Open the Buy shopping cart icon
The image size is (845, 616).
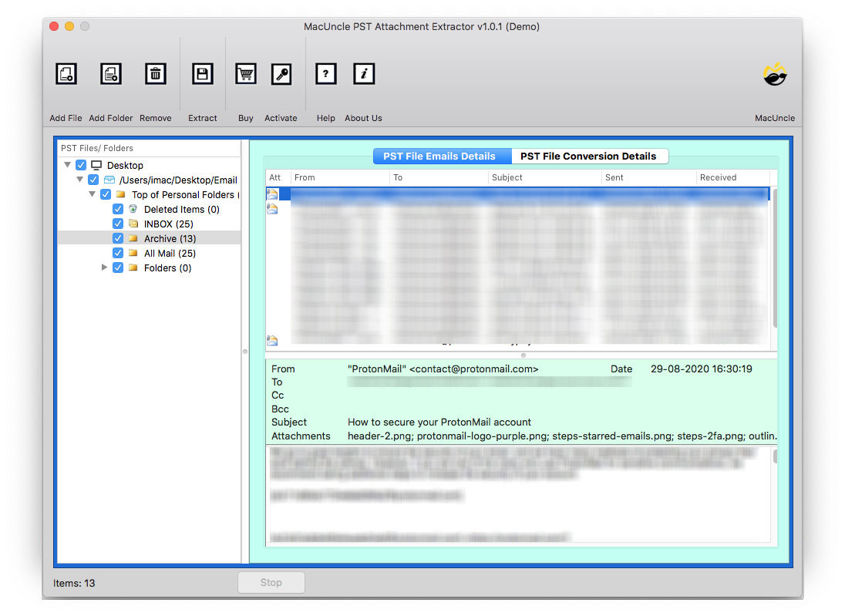coord(246,74)
